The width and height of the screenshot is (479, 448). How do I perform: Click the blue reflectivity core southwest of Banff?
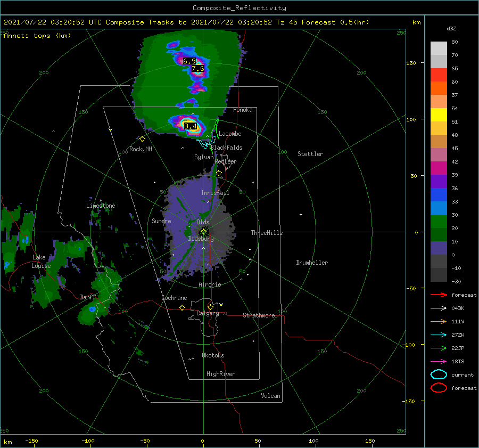click(92, 309)
